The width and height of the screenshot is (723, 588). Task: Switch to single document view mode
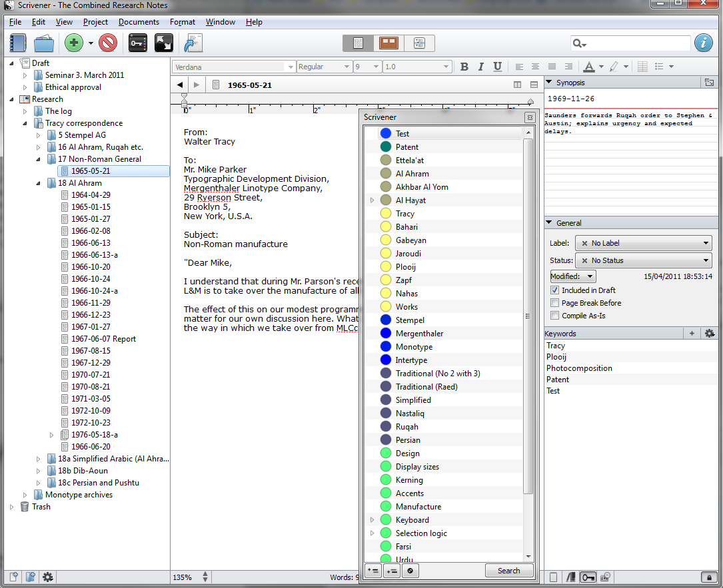point(359,43)
